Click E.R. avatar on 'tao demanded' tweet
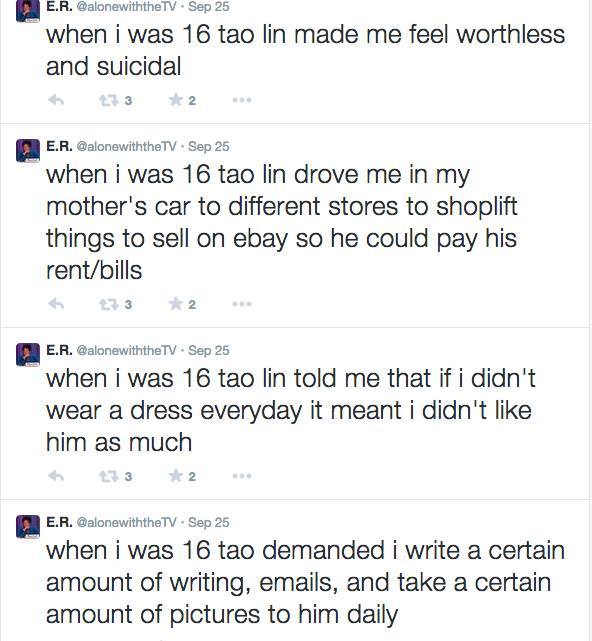 tap(28, 527)
